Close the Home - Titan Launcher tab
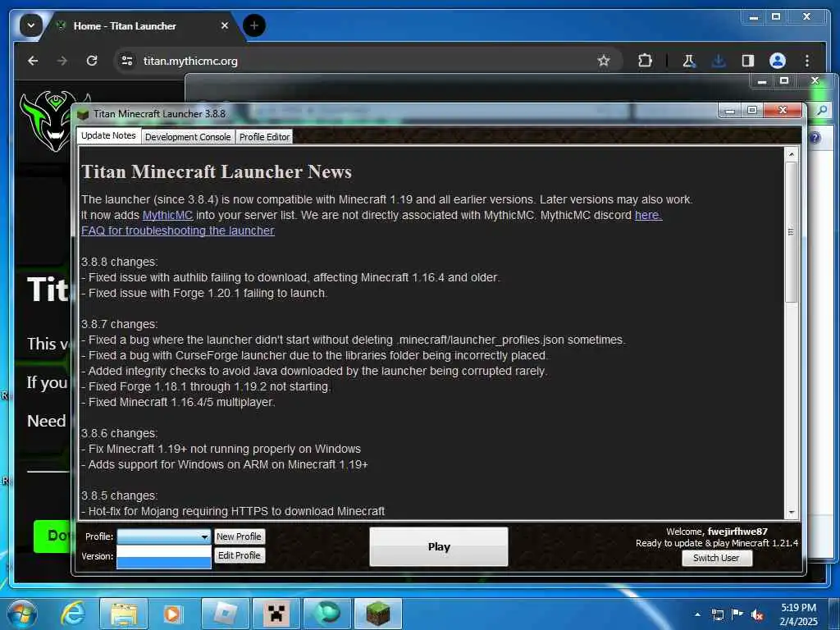This screenshot has height=630, width=840. 225,25
